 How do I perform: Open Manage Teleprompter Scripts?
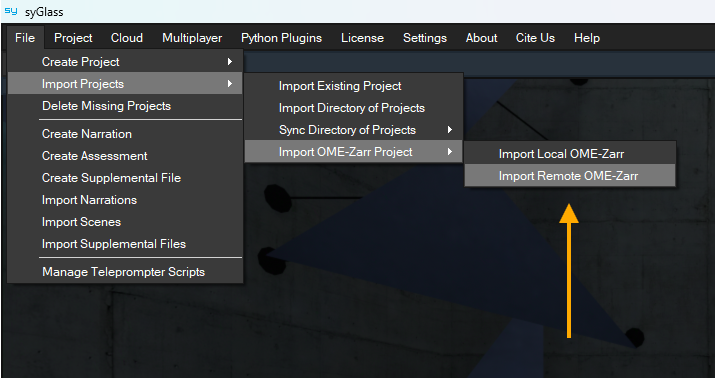point(125,272)
